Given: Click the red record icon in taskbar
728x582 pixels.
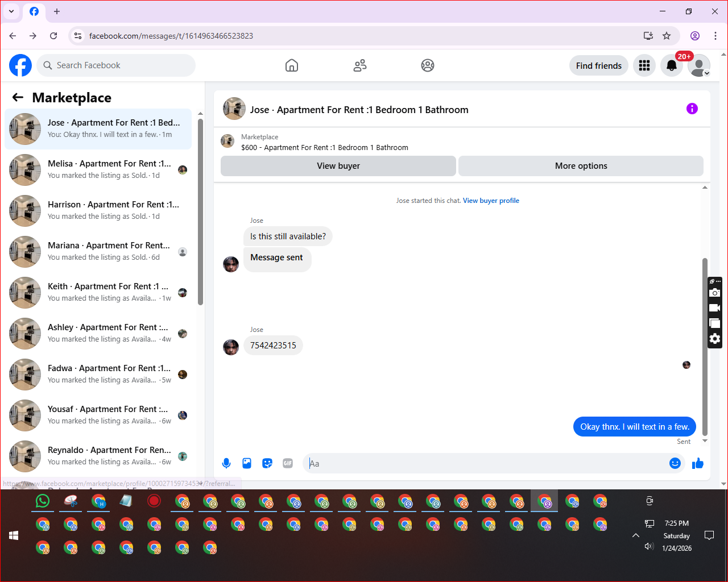Looking at the screenshot, I should point(154,501).
